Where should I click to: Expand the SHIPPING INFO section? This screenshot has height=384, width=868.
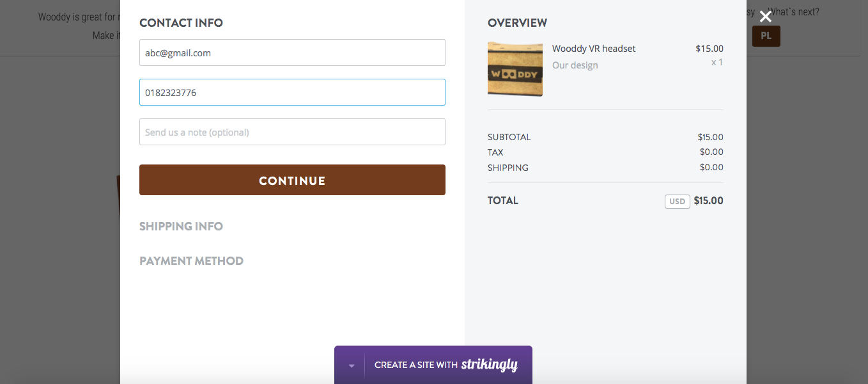point(181,226)
